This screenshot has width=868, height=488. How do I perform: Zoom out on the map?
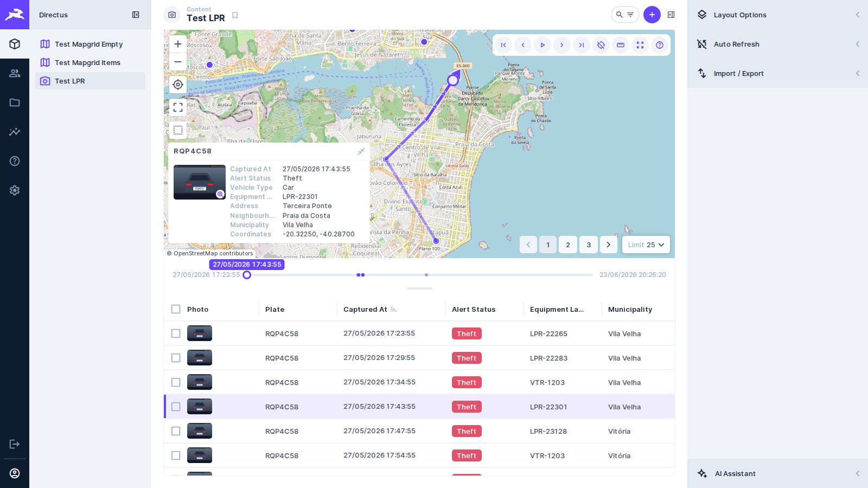tap(178, 62)
